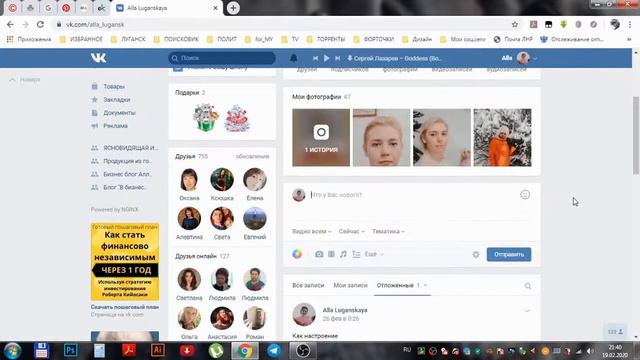The width and height of the screenshot is (640, 360).
Task: Reload the page in Chrome
Action: click(40, 24)
